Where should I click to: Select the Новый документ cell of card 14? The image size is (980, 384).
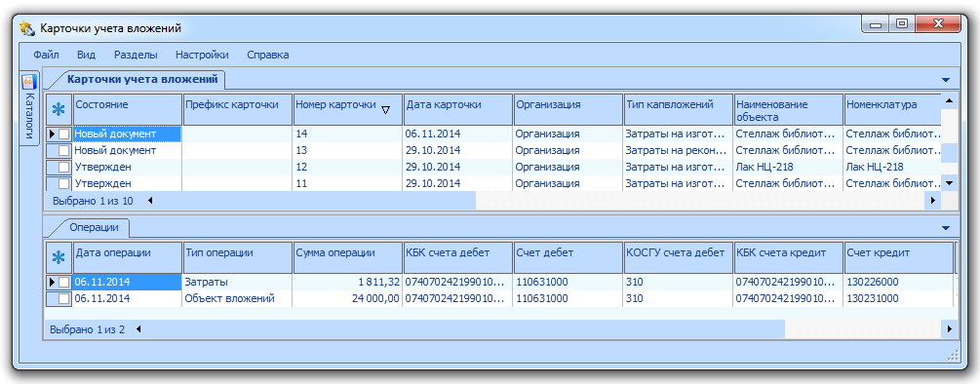tap(128, 134)
